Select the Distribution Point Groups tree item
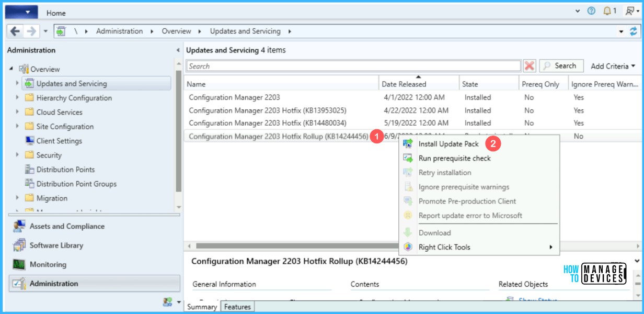The height and width of the screenshot is (314, 644). 76,184
